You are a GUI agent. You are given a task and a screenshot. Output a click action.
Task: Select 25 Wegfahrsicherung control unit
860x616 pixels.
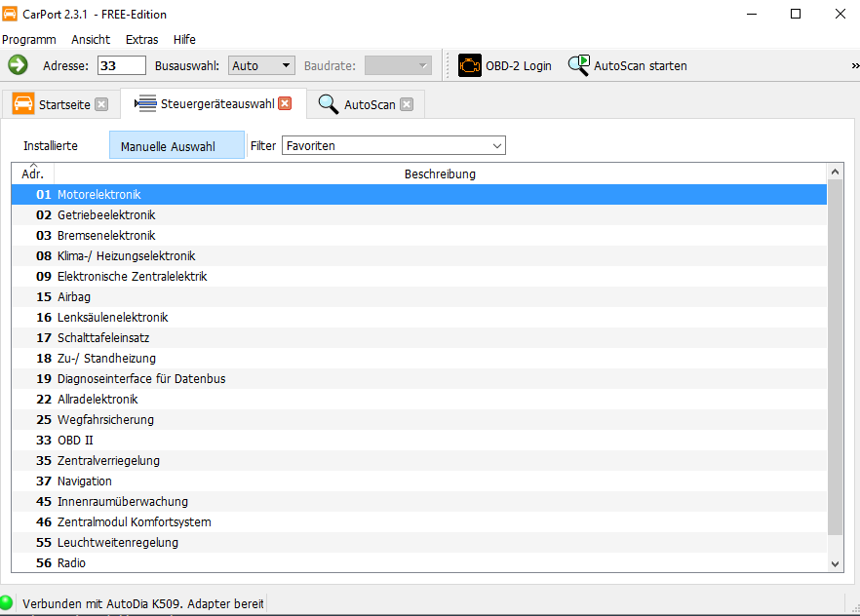(x=105, y=420)
